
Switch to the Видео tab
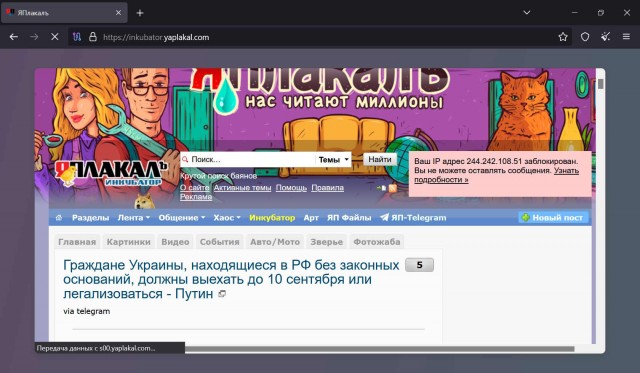tap(175, 242)
